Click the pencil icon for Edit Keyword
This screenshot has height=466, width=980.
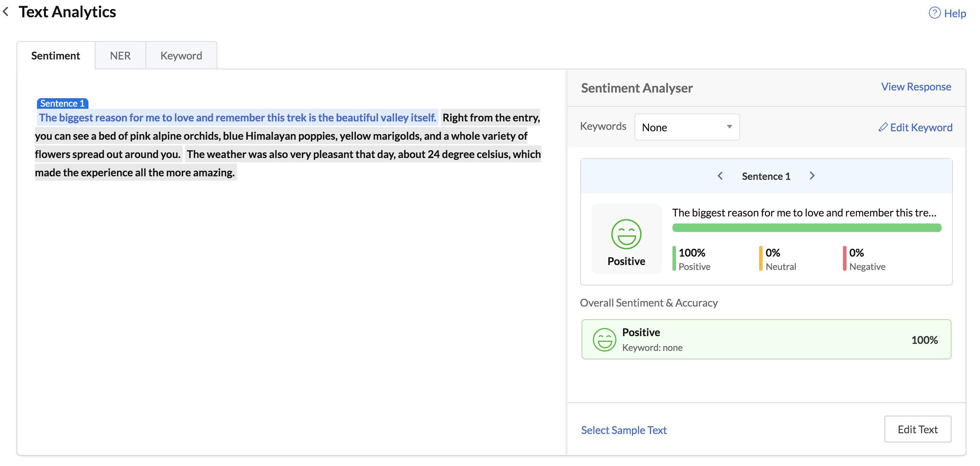coord(883,127)
